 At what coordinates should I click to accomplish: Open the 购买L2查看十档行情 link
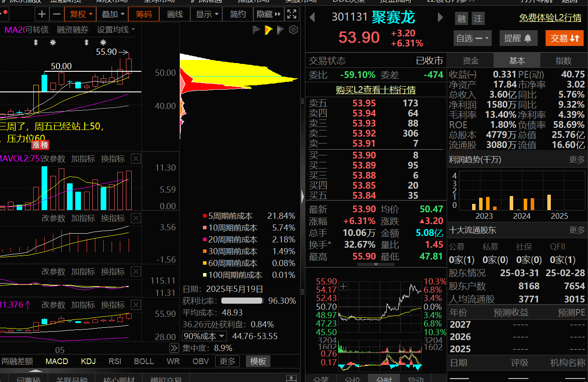(x=375, y=90)
